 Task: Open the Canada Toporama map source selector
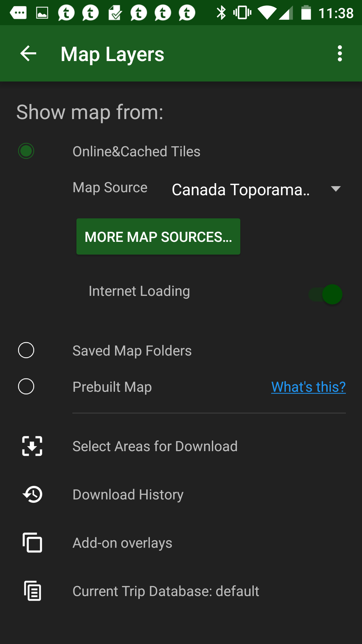(x=257, y=190)
